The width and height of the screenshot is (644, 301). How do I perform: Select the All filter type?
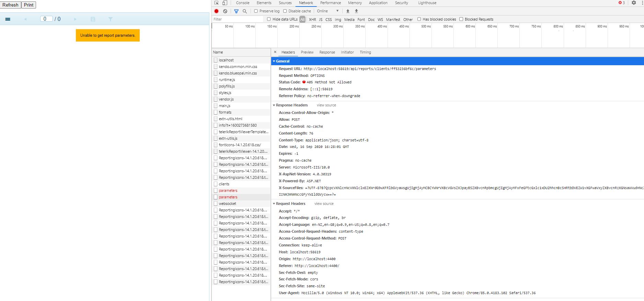(302, 20)
